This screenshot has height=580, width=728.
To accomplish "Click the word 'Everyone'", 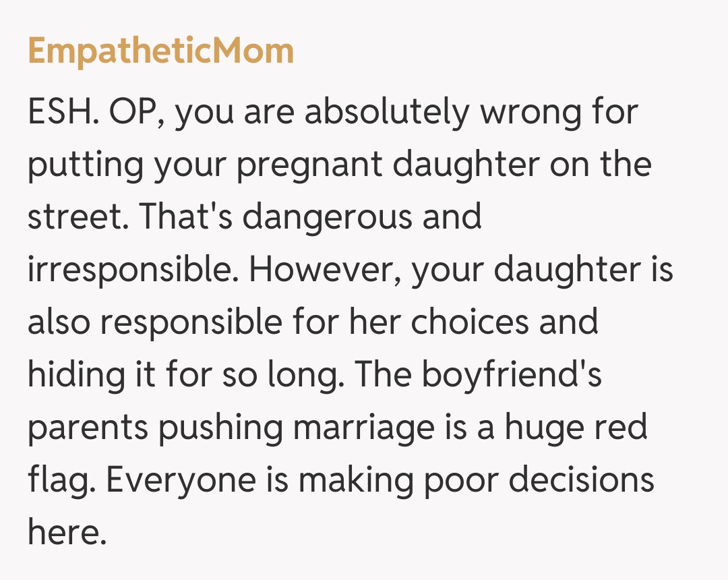I will point(181,481).
